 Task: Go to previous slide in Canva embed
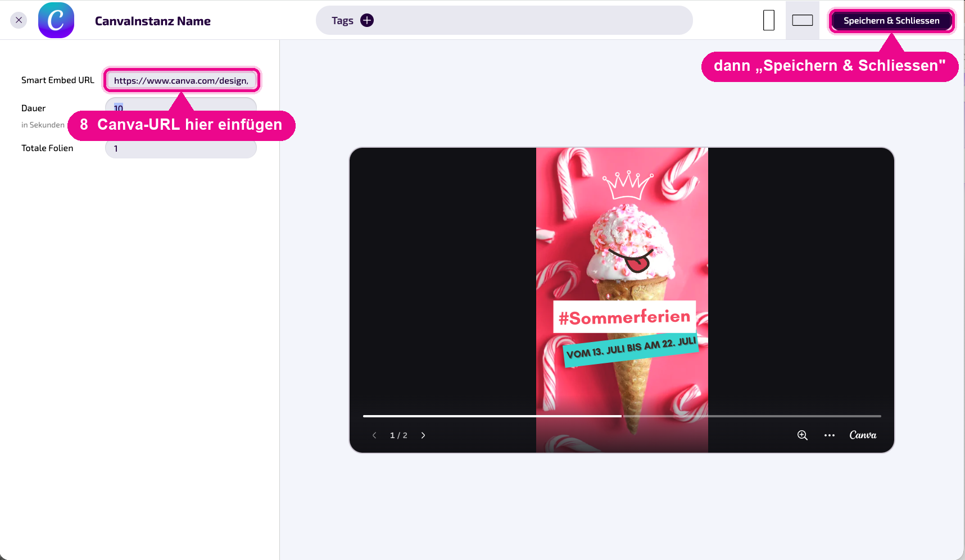pyautogui.click(x=374, y=435)
